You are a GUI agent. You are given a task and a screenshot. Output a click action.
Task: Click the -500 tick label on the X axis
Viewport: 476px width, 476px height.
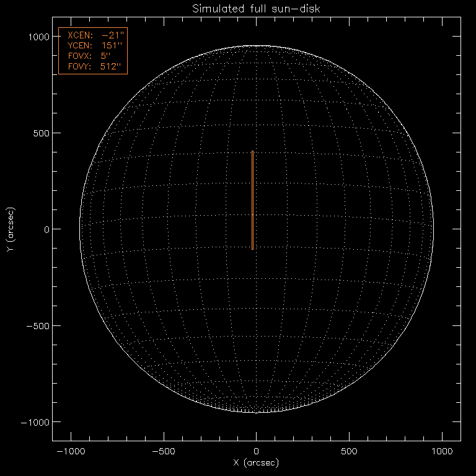[x=164, y=452]
